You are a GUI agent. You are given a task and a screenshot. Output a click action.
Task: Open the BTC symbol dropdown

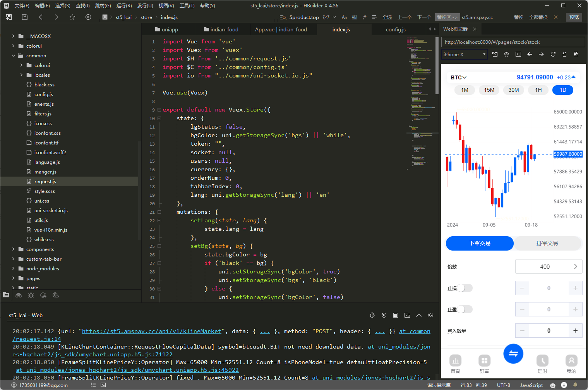click(458, 77)
